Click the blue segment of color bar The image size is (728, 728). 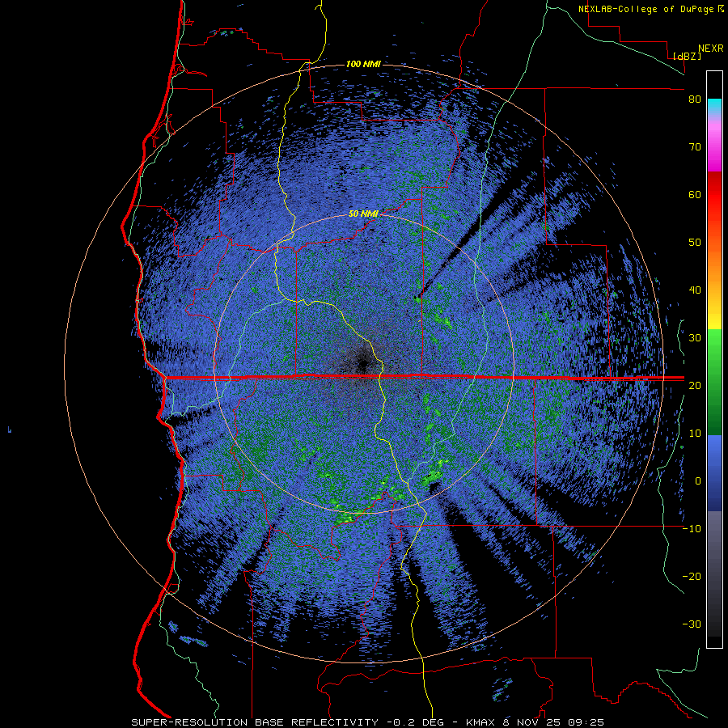coord(714,472)
